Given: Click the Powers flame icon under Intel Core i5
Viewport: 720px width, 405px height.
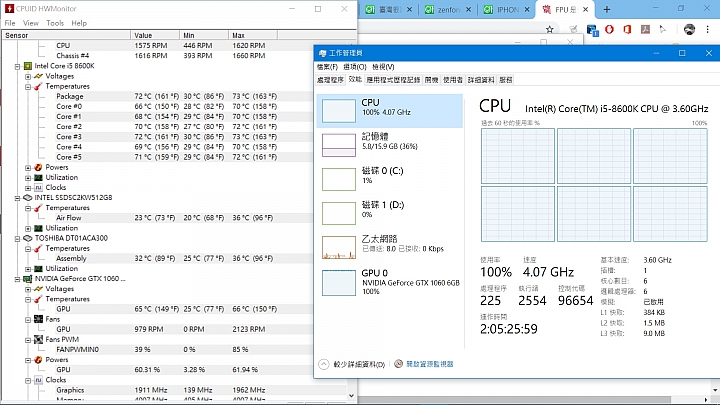Looking at the screenshot, I should coord(39,167).
